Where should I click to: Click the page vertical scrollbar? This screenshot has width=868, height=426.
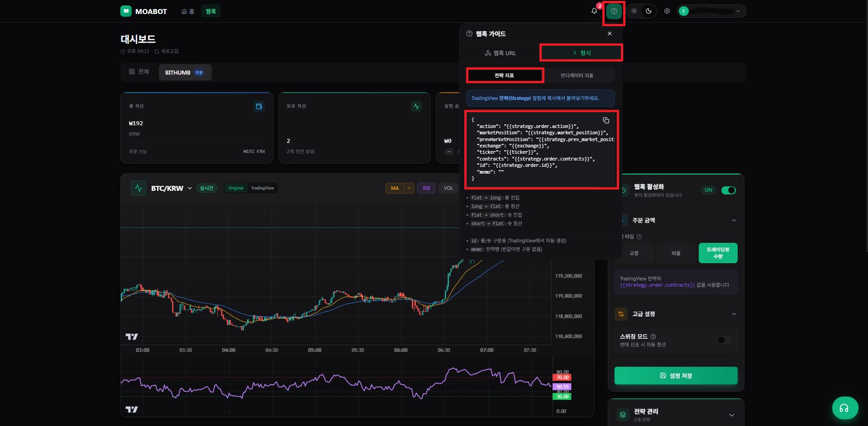(866, 127)
